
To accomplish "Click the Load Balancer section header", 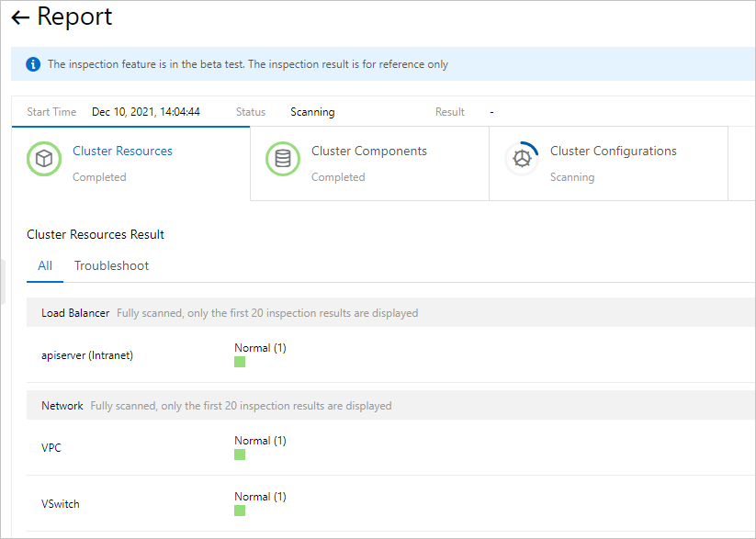I will click(75, 313).
